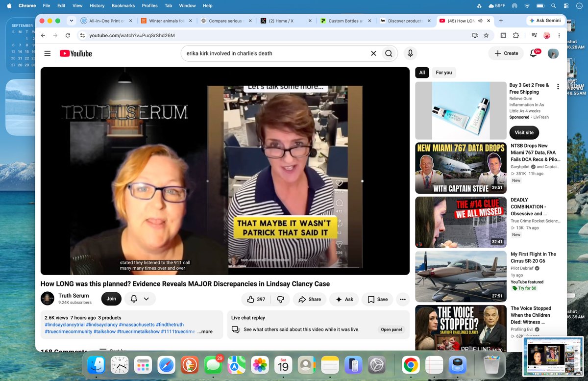The image size is (588, 381).
Task: Click the Chrome address bar URL
Action: click(132, 35)
